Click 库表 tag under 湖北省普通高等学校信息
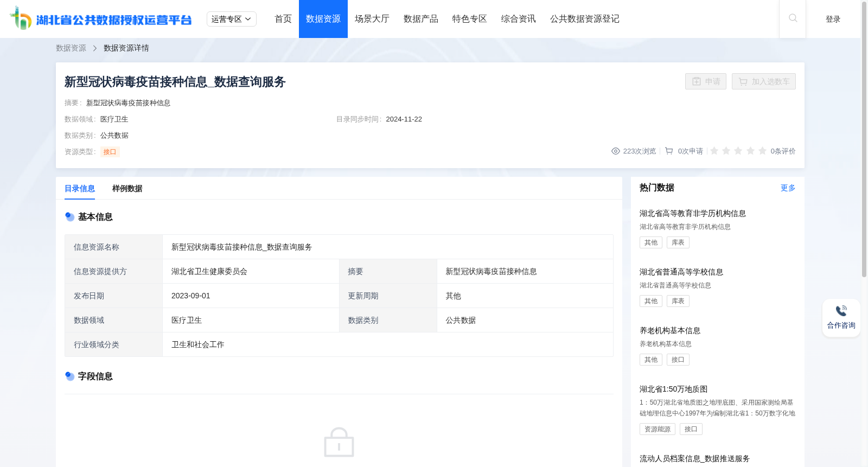Viewport: 868px width, 467px height. 678,301
